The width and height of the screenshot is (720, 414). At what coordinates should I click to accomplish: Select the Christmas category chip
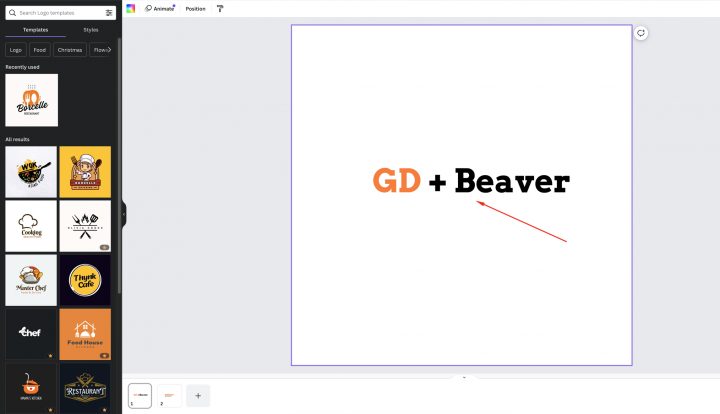coord(70,49)
